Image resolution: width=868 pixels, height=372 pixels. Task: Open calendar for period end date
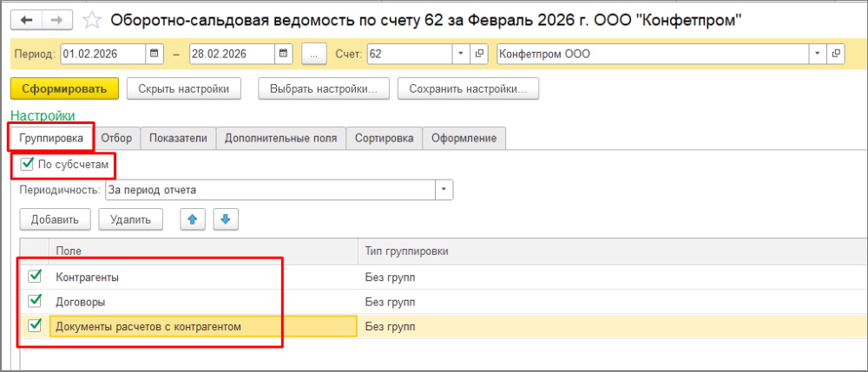(x=284, y=54)
